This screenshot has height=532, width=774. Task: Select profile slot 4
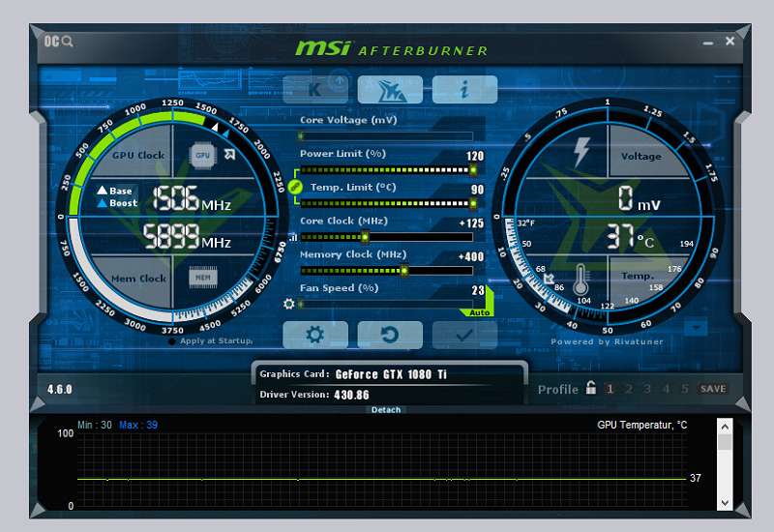666,389
